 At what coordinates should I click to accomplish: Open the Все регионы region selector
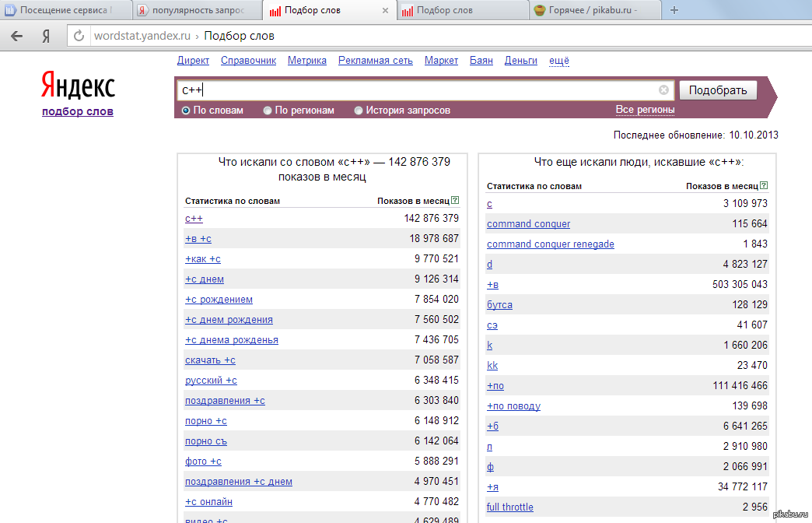coord(645,110)
